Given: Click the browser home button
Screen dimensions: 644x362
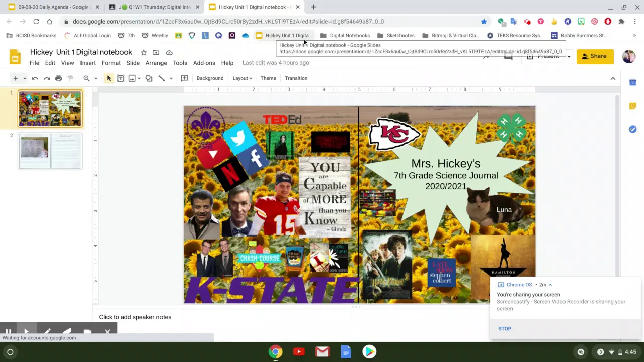Looking at the screenshot, I should pos(49,22).
